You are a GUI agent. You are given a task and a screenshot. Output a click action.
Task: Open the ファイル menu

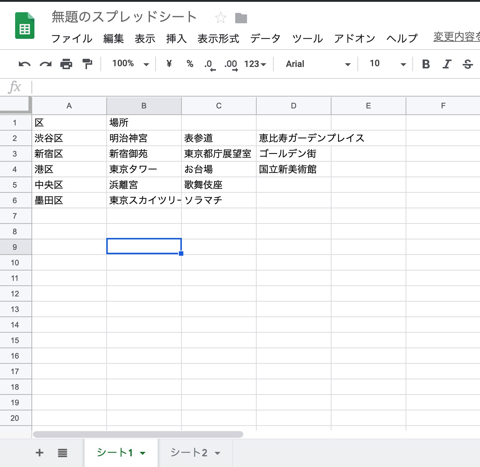(72, 38)
